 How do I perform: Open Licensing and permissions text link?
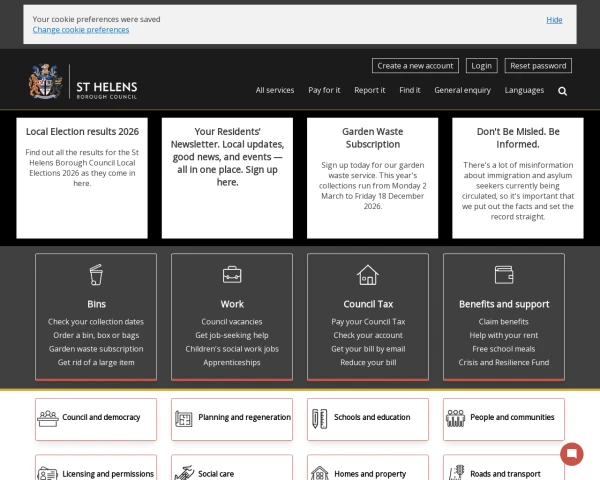[108, 474]
